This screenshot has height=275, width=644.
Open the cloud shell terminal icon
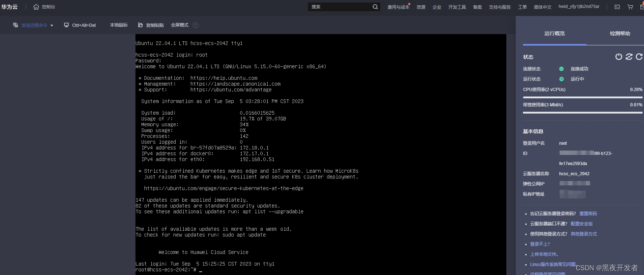[617, 7]
